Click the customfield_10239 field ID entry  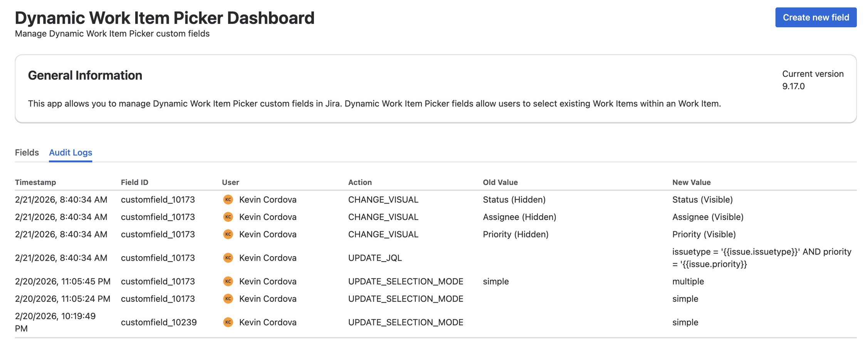click(159, 322)
